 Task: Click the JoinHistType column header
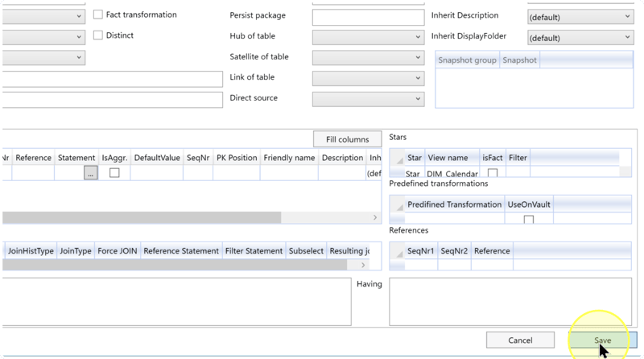pos(31,251)
